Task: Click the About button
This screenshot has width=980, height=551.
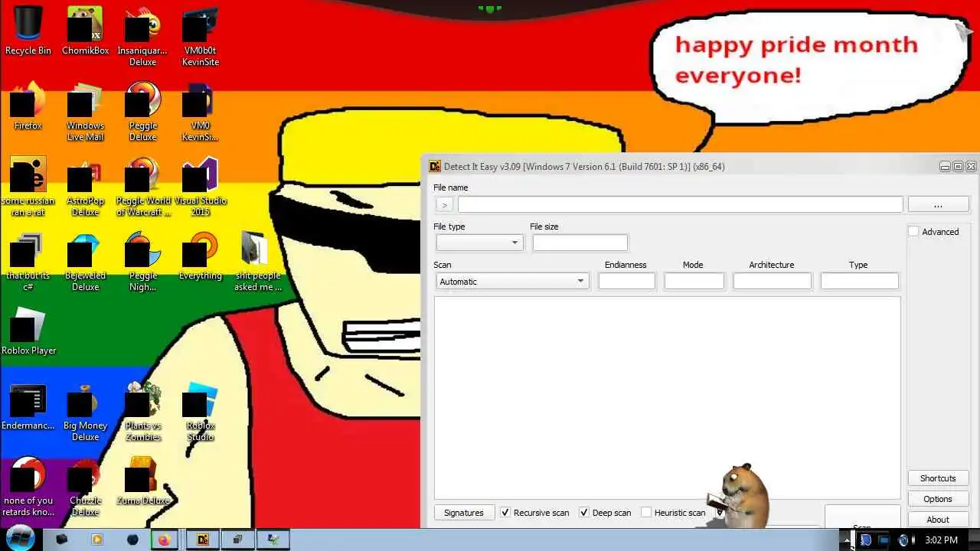Action: coord(938,520)
